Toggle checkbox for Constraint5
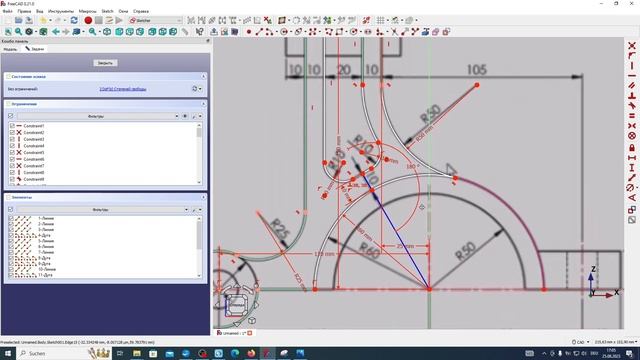Viewport: 640px width, 360px height. (12, 152)
